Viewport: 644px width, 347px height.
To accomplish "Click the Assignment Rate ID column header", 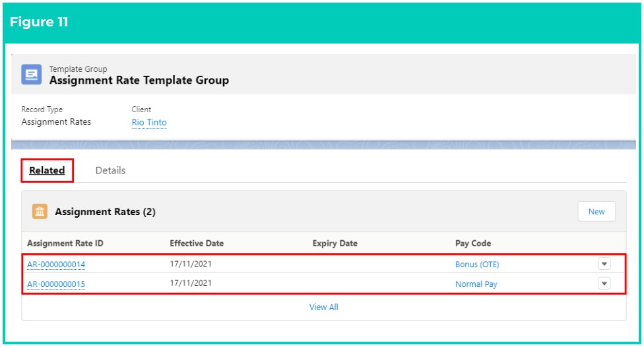I will click(65, 243).
